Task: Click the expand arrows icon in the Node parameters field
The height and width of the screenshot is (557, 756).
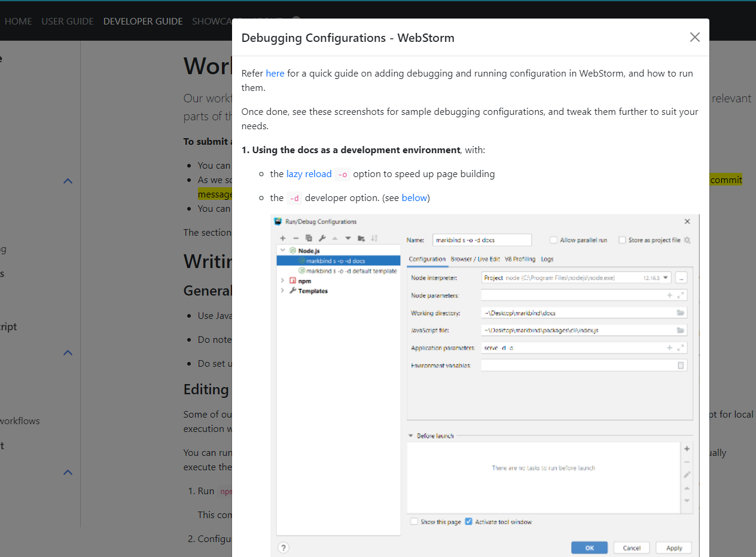Action: tap(681, 295)
